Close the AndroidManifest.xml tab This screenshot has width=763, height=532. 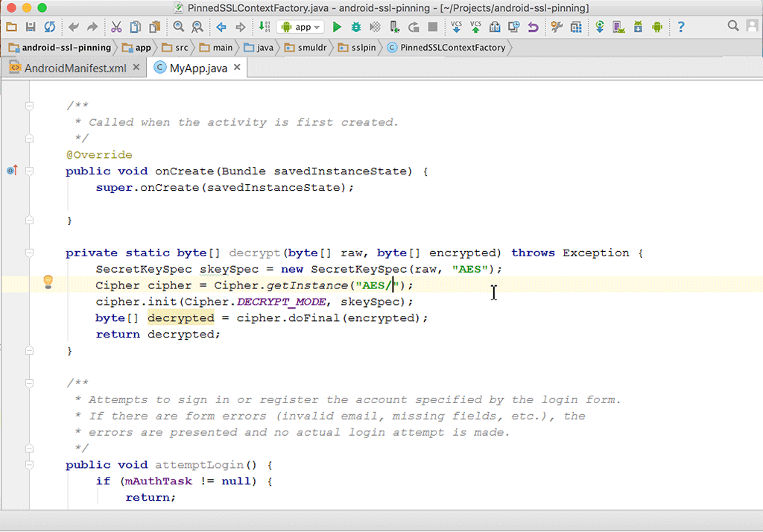(x=136, y=68)
